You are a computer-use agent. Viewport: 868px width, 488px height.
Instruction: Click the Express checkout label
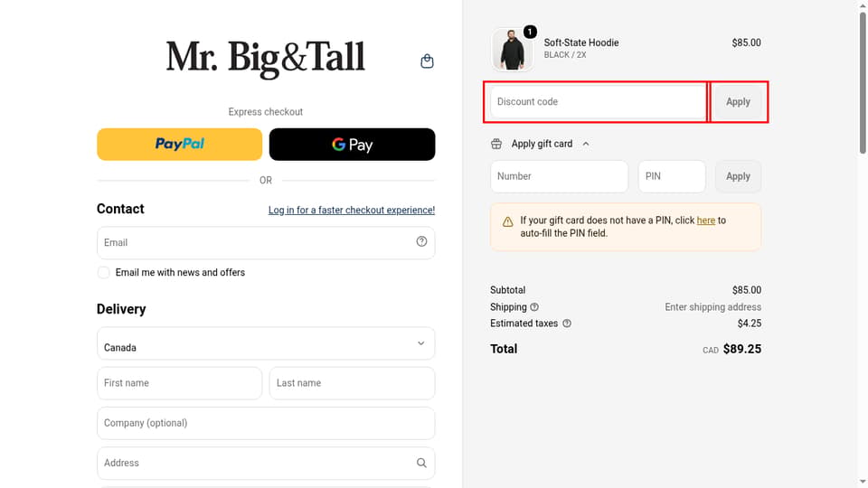coord(266,112)
